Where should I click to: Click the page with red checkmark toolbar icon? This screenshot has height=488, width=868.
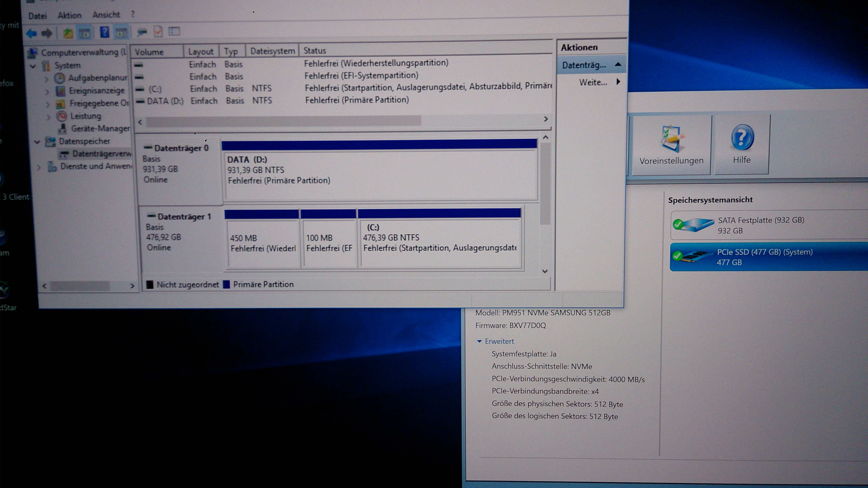pos(158,32)
